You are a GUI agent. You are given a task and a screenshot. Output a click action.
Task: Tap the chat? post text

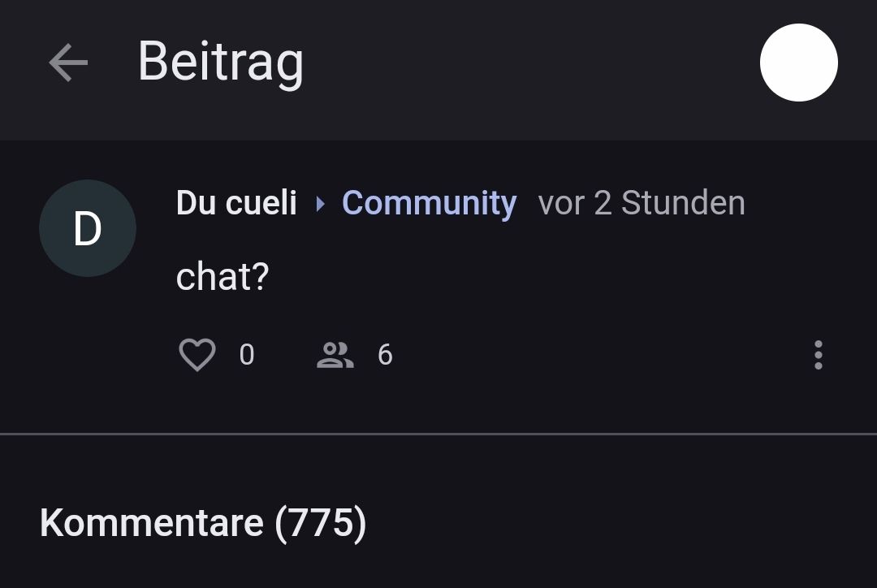[222, 278]
